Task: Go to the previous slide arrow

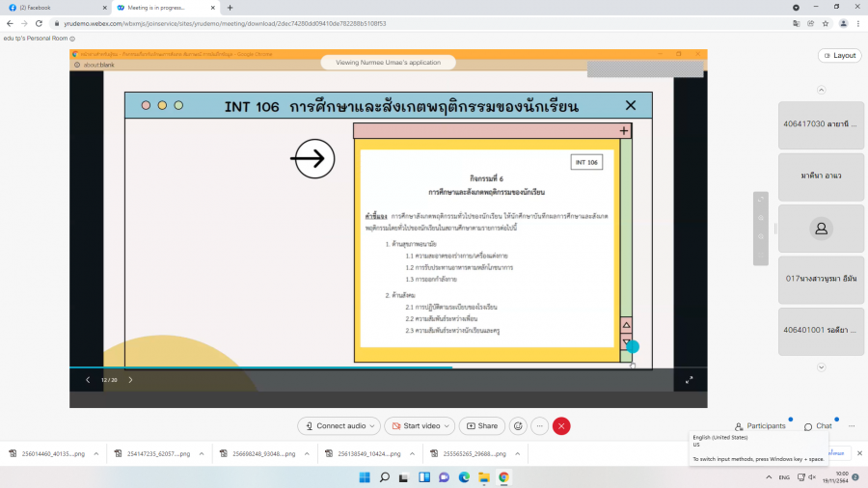Action: click(x=88, y=380)
